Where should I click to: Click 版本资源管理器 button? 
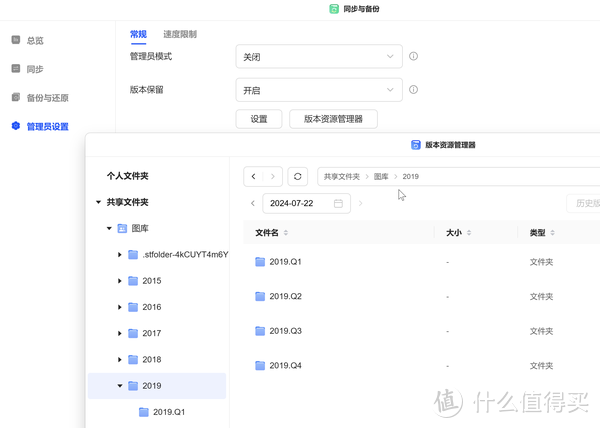333,120
